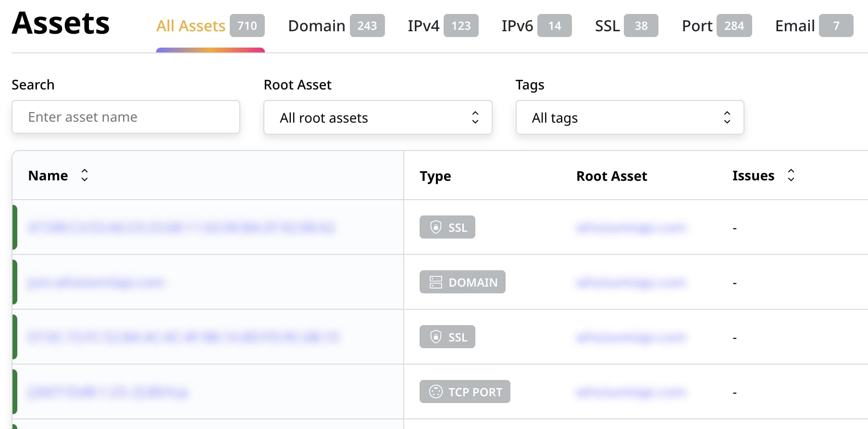
Task: Click the shield icon in the first SSL badge
Action: 435,227
